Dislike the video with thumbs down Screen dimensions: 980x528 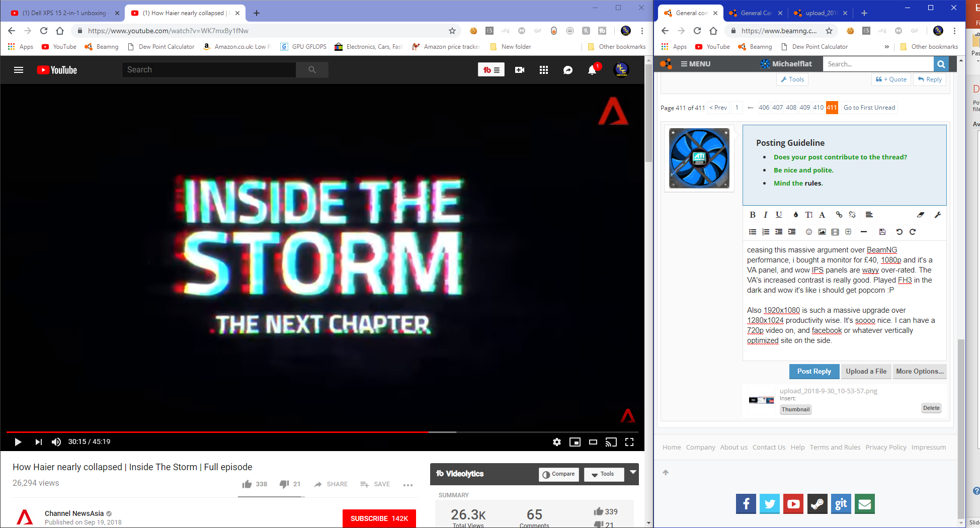click(x=284, y=484)
